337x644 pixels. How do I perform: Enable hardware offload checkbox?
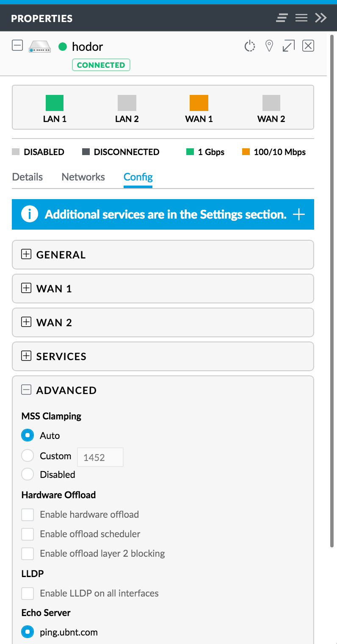pos(28,515)
